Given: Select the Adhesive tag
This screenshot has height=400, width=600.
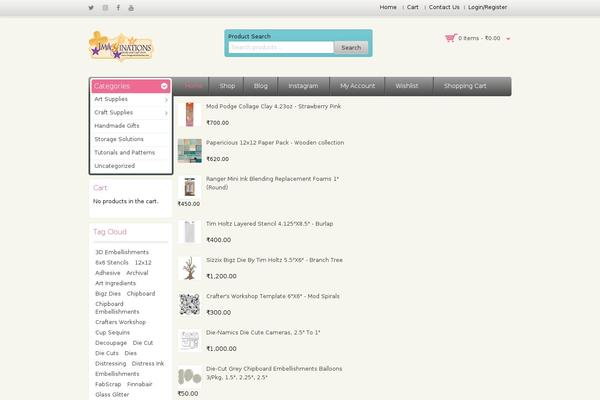Looking at the screenshot, I should pos(108,273).
